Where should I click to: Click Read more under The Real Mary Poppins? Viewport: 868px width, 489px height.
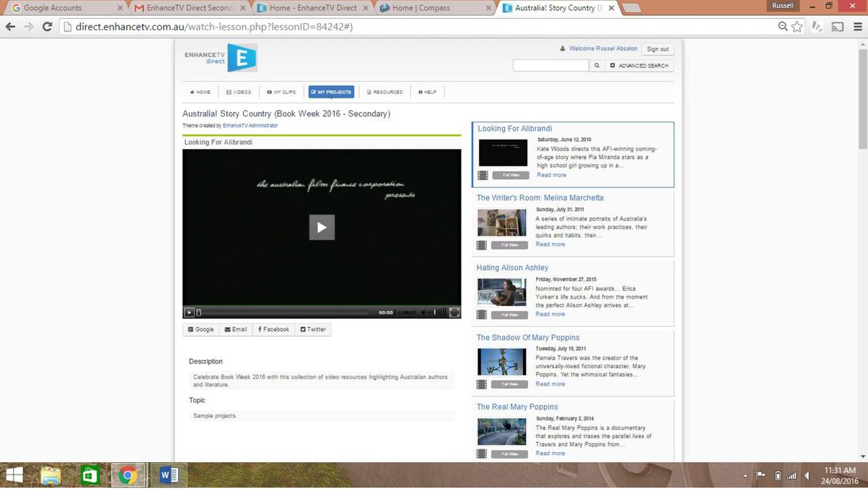550,454
